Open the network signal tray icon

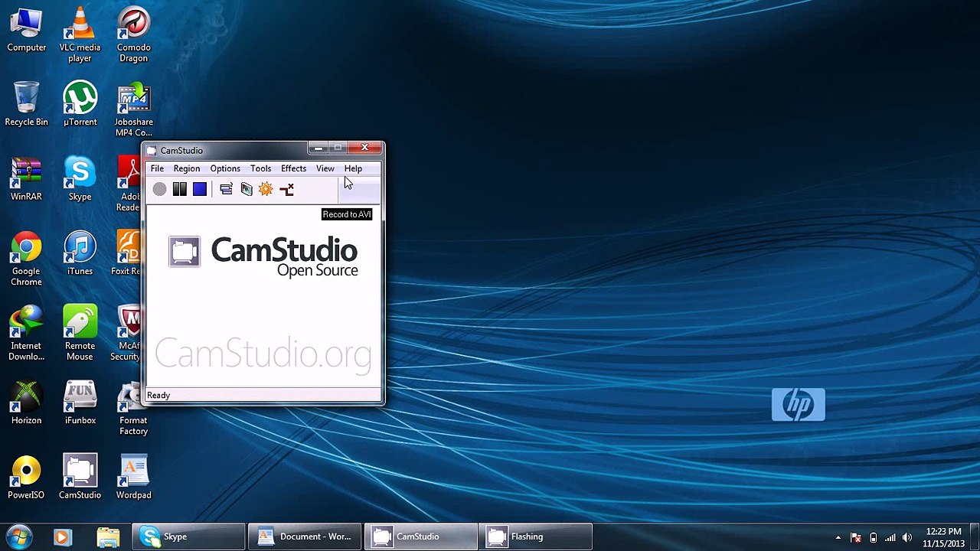(x=890, y=537)
